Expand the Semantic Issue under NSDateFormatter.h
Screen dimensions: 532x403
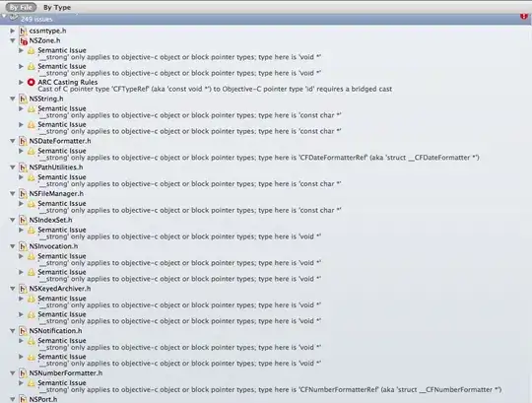(21, 151)
